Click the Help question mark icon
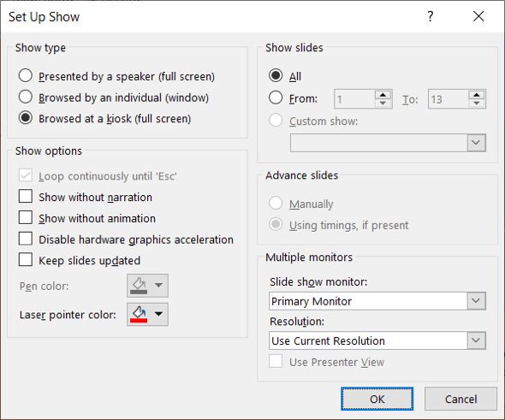505x420 pixels. click(x=431, y=16)
